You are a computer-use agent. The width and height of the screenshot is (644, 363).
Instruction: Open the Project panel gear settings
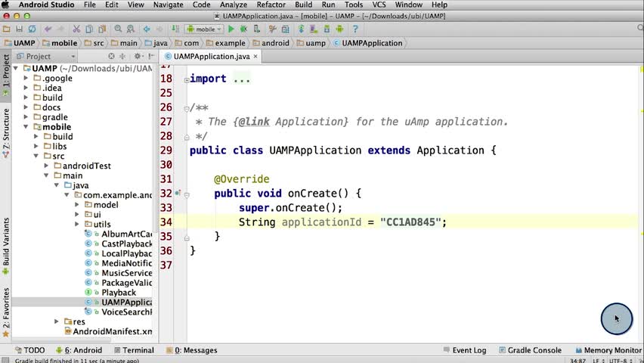pos(138,56)
